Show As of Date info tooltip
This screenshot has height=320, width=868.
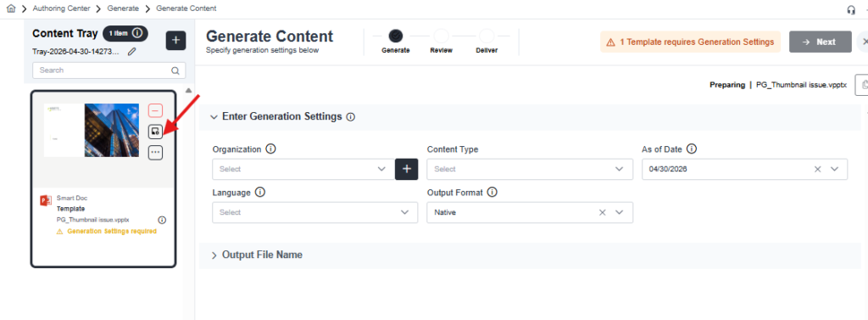point(692,149)
